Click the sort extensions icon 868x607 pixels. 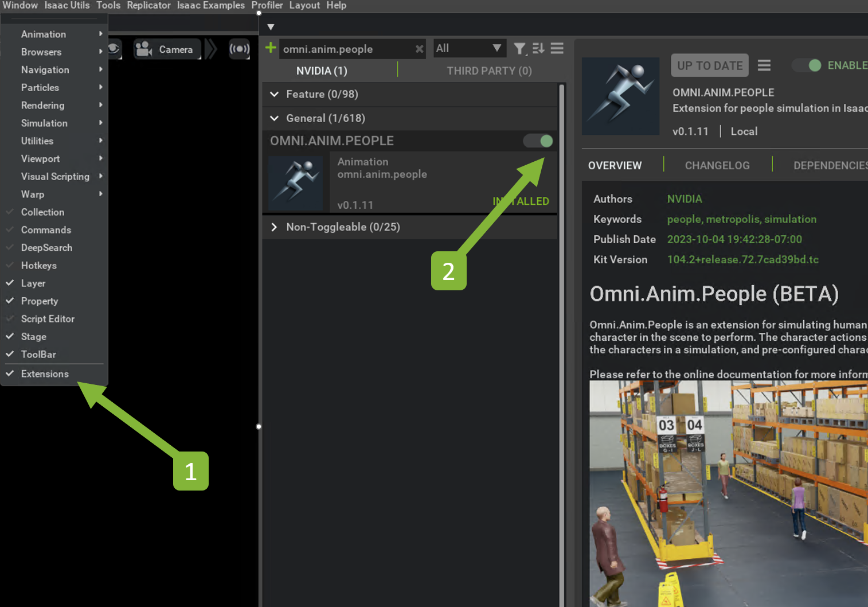pyautogui.click(x=538, y=49)
